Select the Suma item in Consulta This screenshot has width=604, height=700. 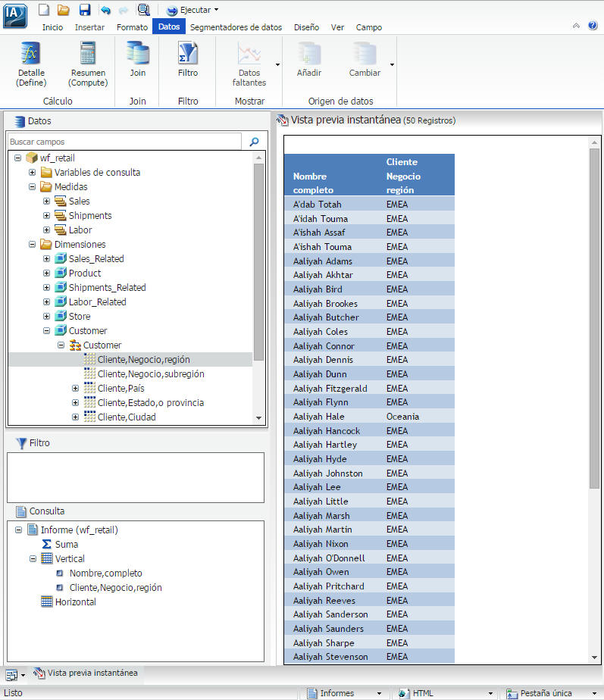67,544
